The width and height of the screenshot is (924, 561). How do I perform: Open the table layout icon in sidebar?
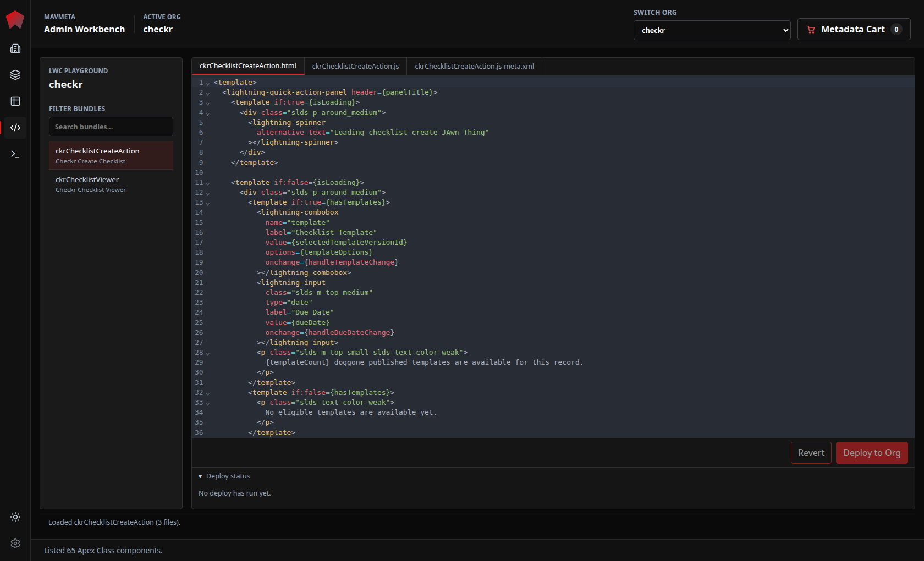point(15,101)
